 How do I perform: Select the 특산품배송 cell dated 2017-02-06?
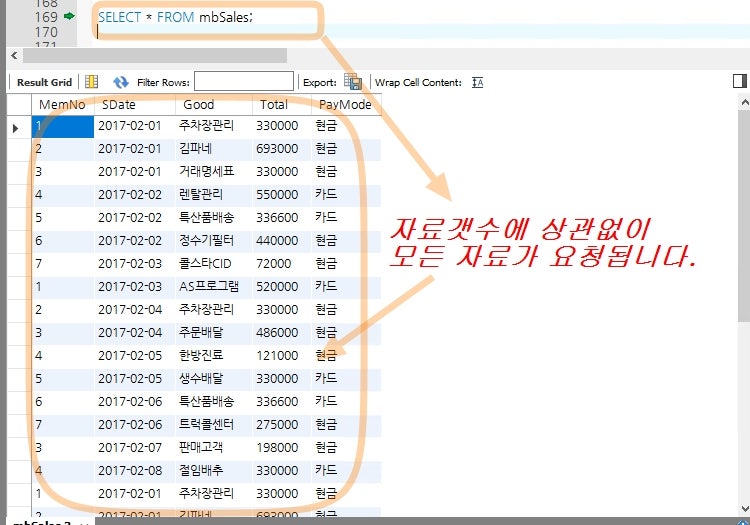point(213,401)
